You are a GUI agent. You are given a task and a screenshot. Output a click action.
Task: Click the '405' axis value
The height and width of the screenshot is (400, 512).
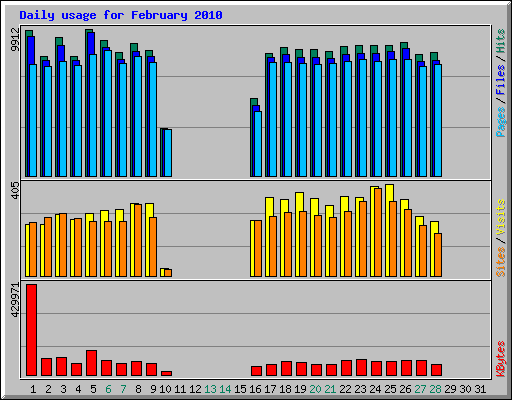click(x=15, y=191)
